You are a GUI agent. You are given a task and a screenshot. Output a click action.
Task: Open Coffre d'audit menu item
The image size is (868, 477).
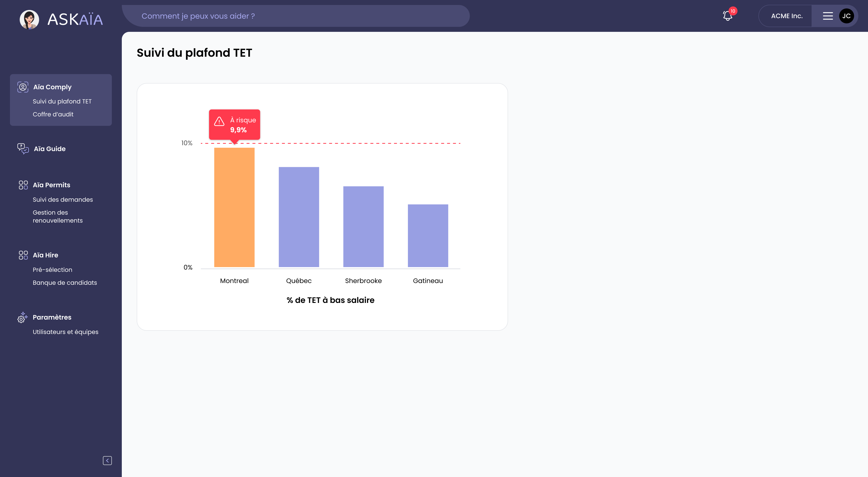coord(53,114)
